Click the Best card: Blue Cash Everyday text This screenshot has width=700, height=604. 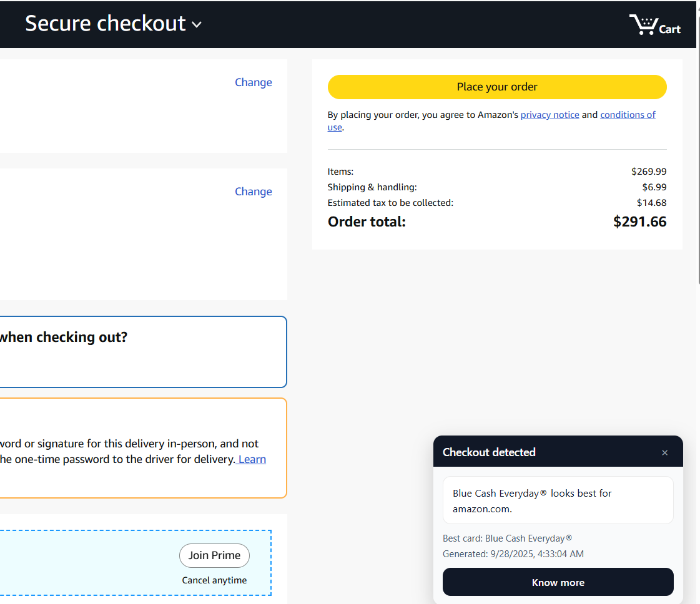[507, 538]
